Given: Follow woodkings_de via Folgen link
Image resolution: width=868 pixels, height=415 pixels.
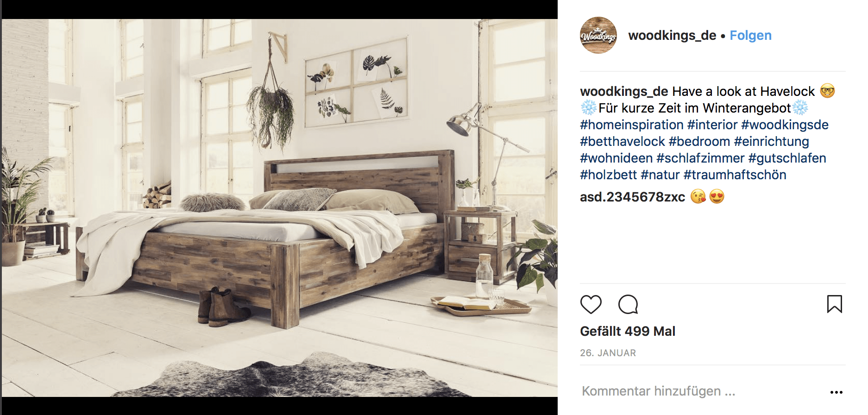Looking at the screenshot, I should 750,35.
